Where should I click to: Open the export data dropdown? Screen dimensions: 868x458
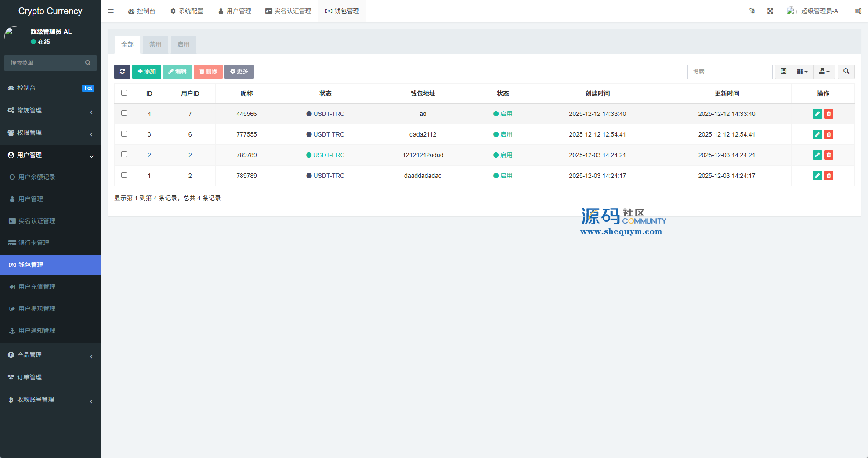point(824,72)
